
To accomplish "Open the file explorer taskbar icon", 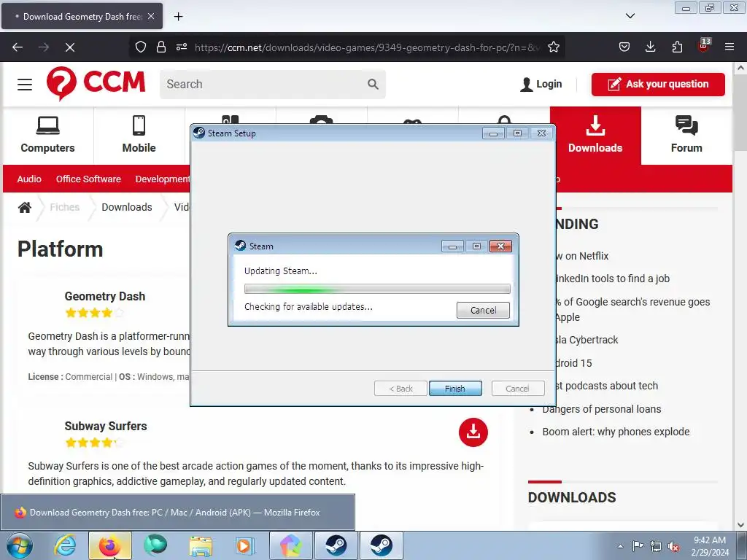I will 201,545.
